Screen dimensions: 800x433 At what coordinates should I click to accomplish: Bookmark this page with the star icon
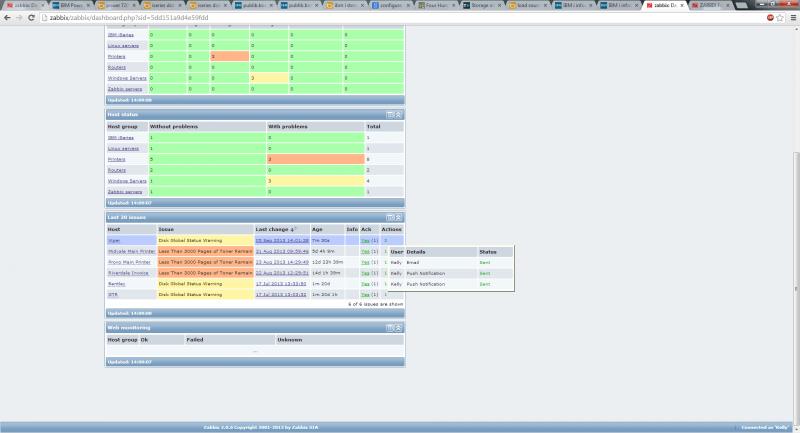point(780,17)
